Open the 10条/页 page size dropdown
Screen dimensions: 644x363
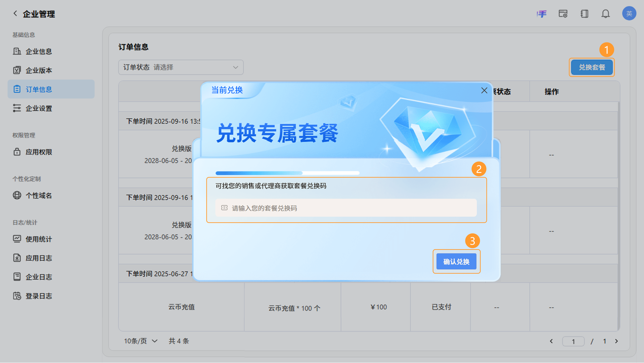(x=141, y=341)
